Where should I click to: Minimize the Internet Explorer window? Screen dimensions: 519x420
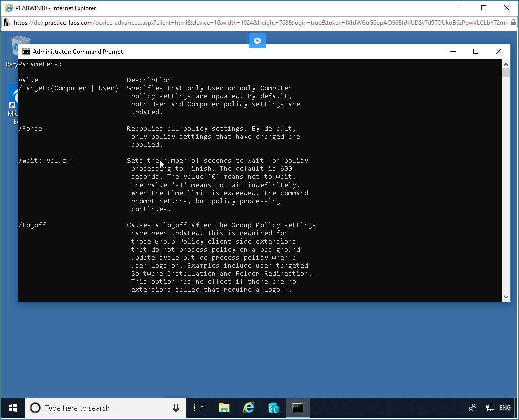[x=461, y=8]
